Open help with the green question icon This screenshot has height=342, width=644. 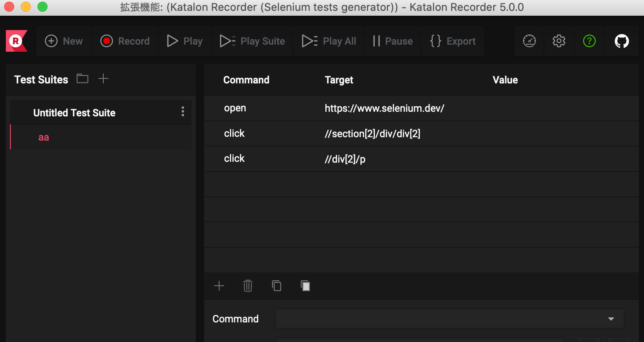coord(589,41)
